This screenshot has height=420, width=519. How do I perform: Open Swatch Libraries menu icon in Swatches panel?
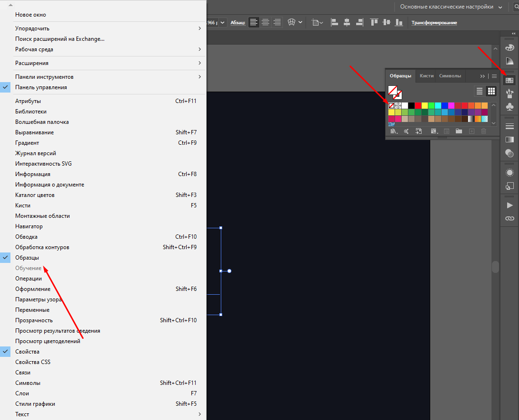point(394,131)
